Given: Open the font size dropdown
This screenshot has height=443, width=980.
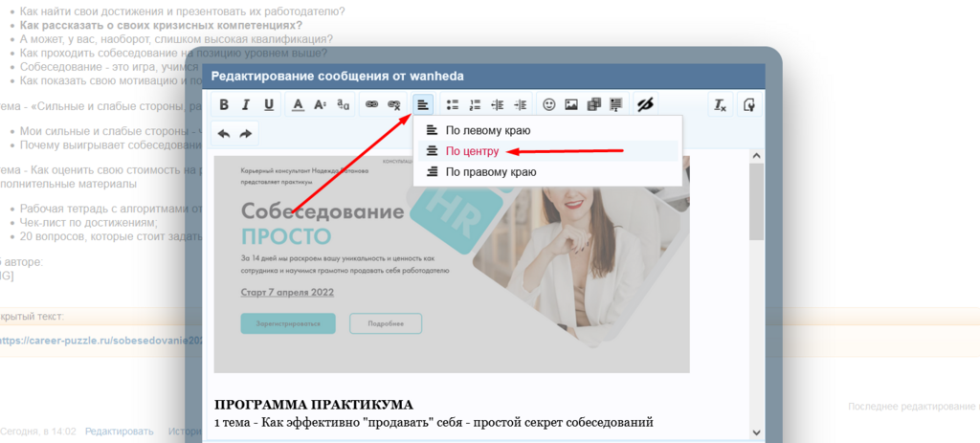Looking at the screenshot, I should (321, 105).
